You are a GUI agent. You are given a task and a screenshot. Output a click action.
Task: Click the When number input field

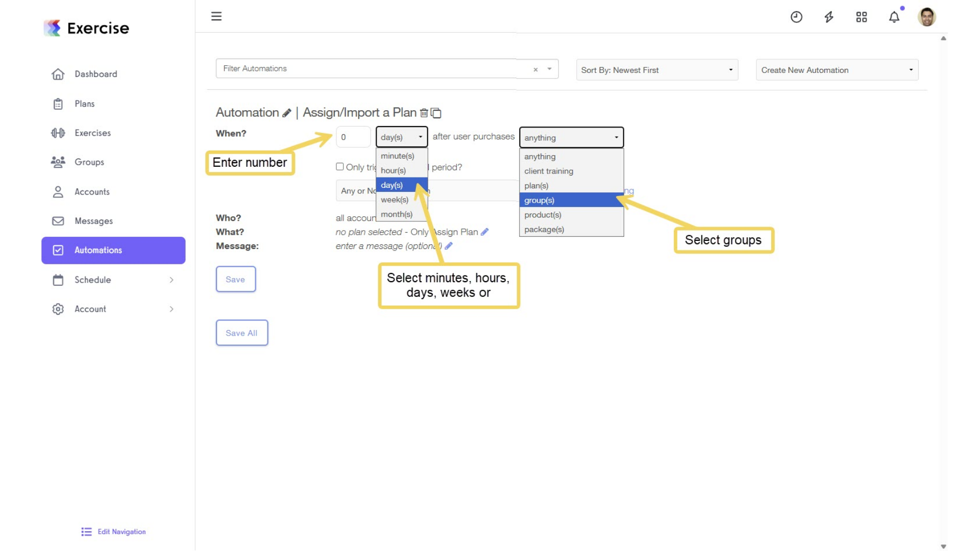click(353, 137)
